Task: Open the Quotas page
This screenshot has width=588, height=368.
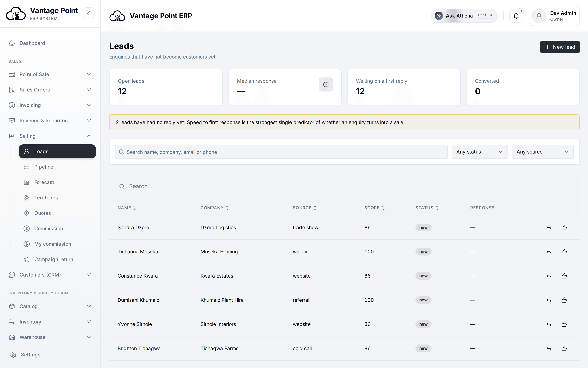Action: (x=57, y=213)
